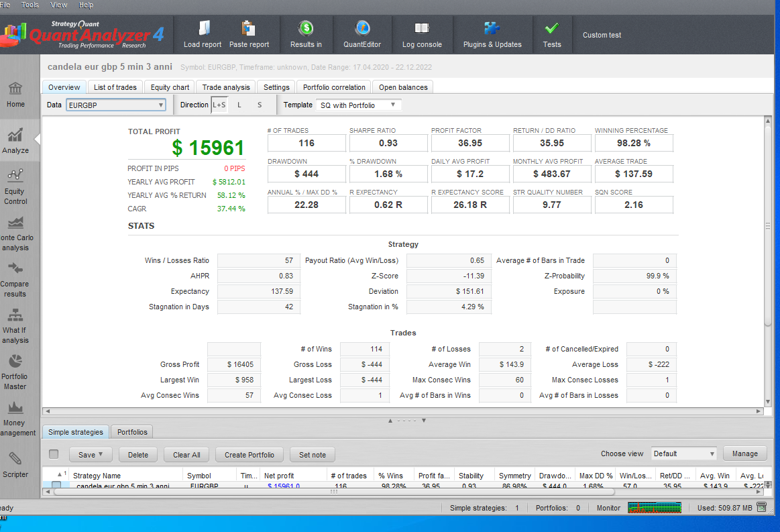The height and width of the screenshot is (532, 780).
Task: Click the memory monitor graph in status bar
Action: click(x=654, y=508)
